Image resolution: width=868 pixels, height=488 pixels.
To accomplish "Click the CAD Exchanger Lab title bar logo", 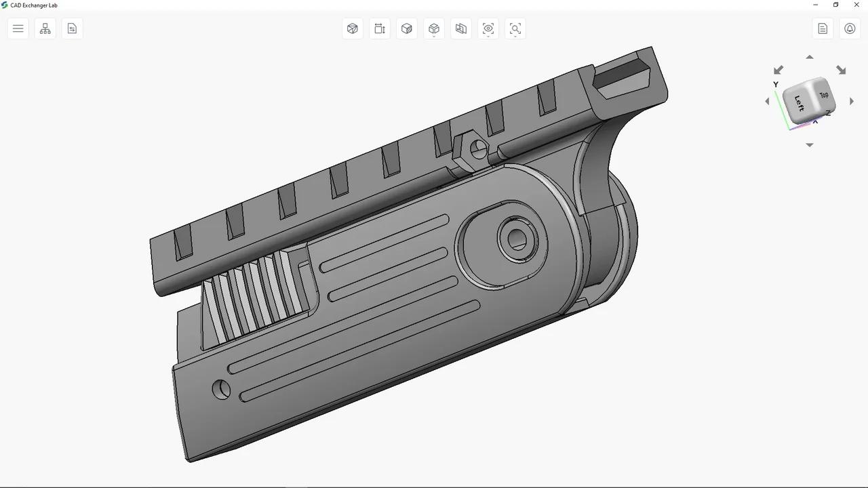I will click(5, 5).
